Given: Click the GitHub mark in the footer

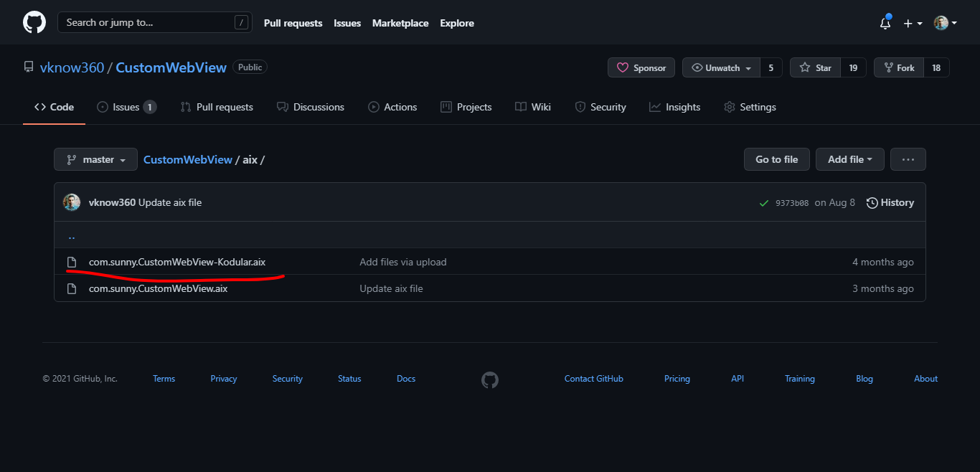Looking at the screenshot, I should click(490, 379).
